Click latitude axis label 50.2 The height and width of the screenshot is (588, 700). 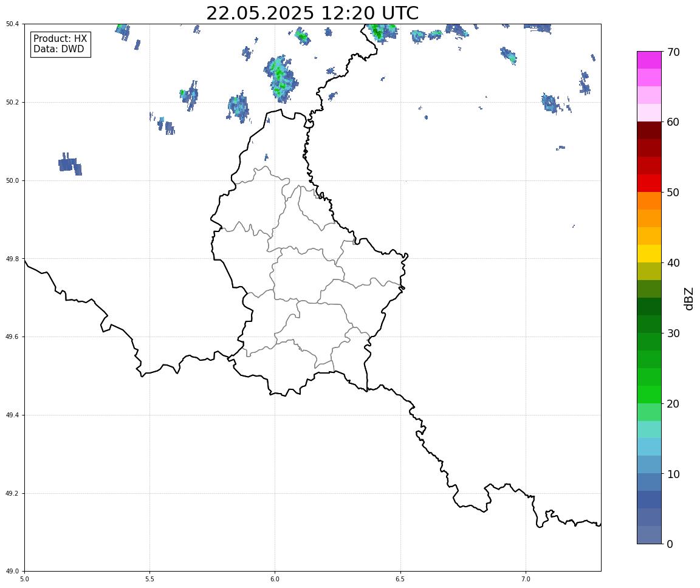[12, 102]
